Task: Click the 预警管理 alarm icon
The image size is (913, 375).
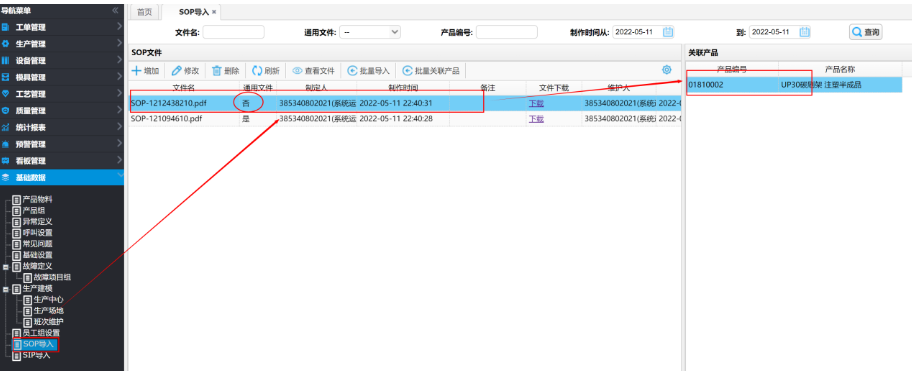Action: 5,144
